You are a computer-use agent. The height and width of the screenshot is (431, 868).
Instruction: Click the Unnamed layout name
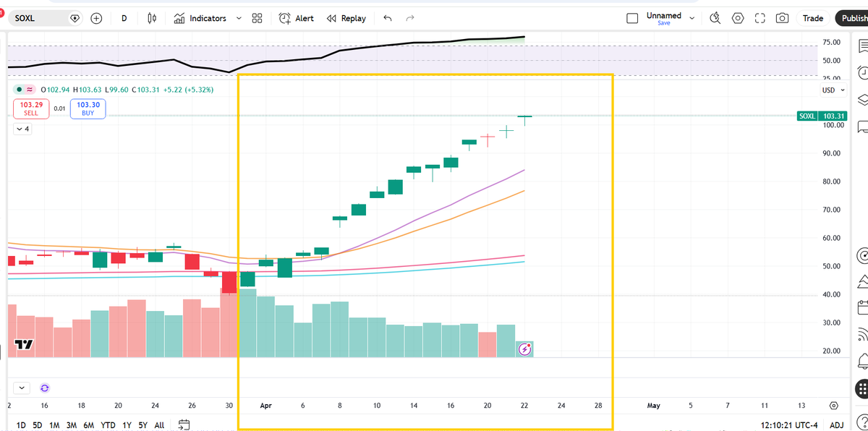point(664,15)
